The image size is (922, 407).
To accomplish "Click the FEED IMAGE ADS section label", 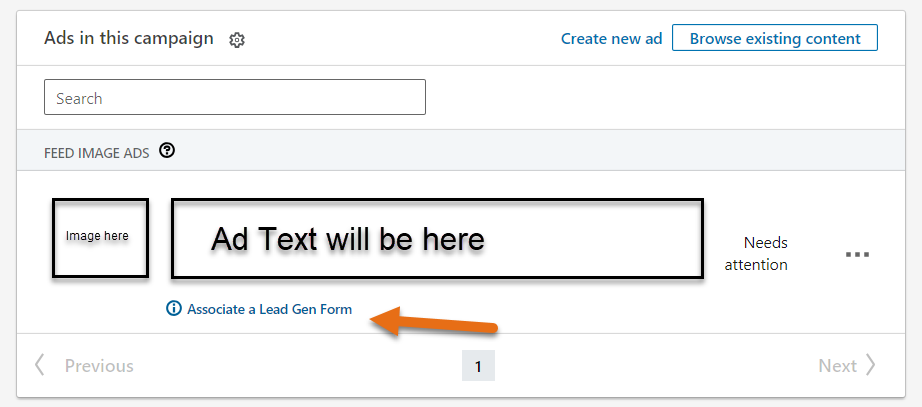I will click(97, 152).
